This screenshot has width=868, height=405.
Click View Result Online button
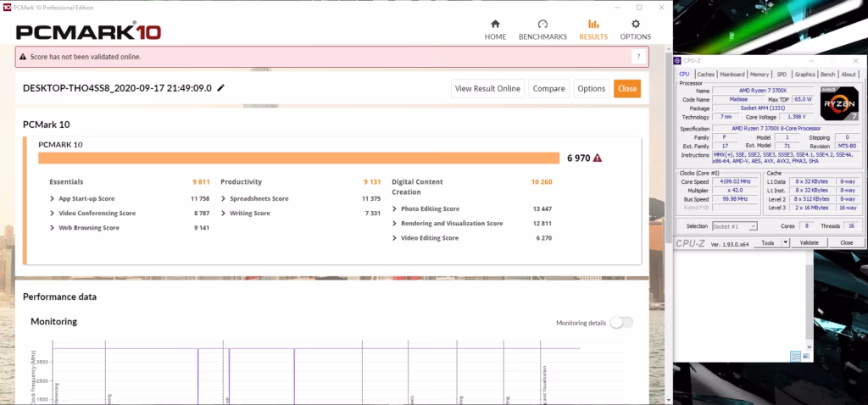point(487,88)
